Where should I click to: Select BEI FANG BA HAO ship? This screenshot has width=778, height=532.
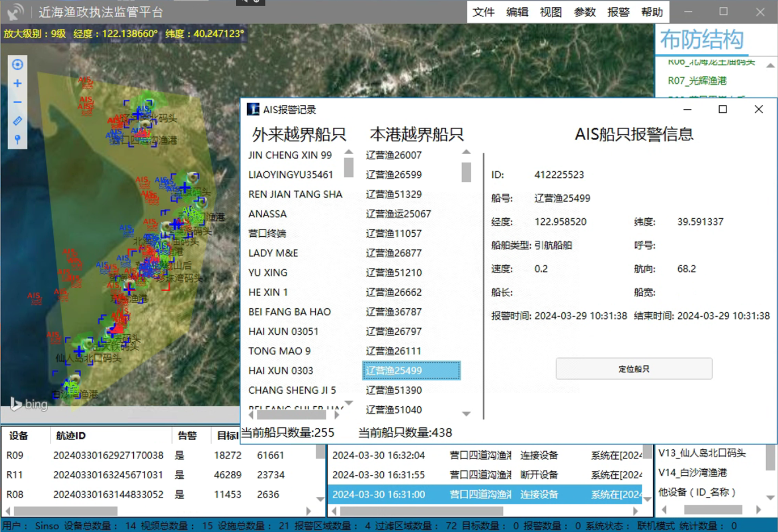coord(290,312)
